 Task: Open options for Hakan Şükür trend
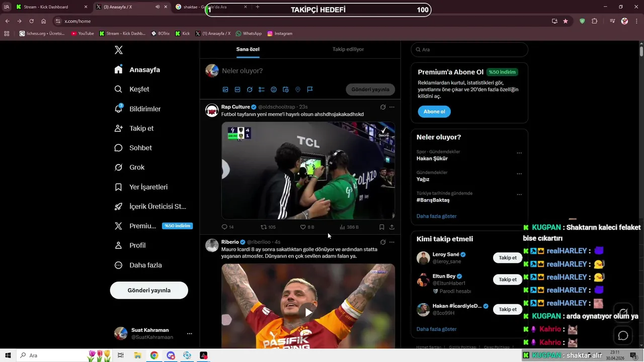point(519,153)
